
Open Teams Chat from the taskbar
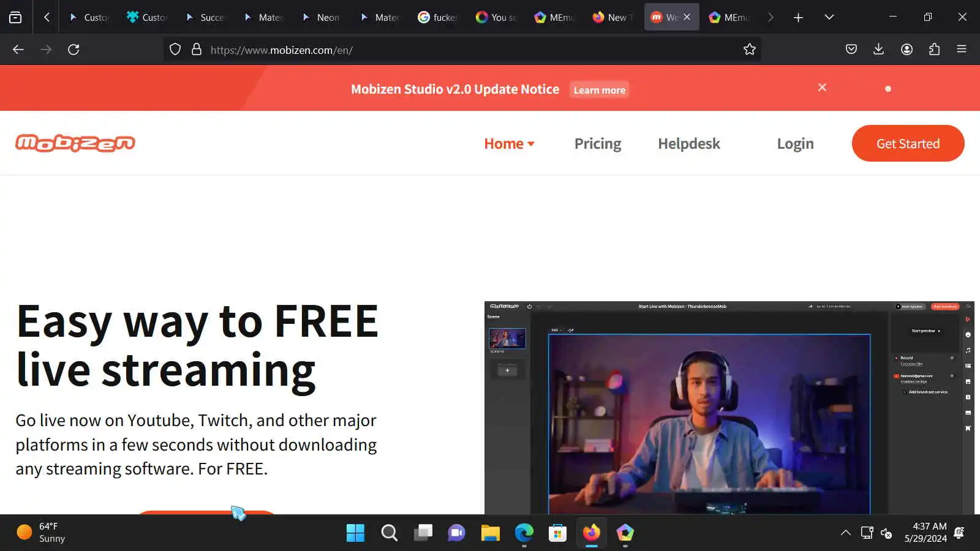456,533
